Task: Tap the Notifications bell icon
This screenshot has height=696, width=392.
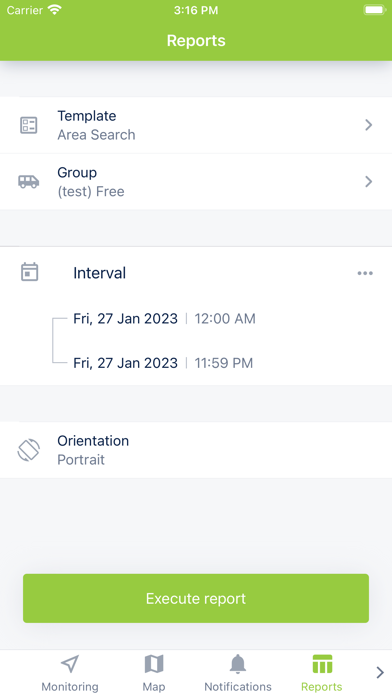Action: (238, 664)
